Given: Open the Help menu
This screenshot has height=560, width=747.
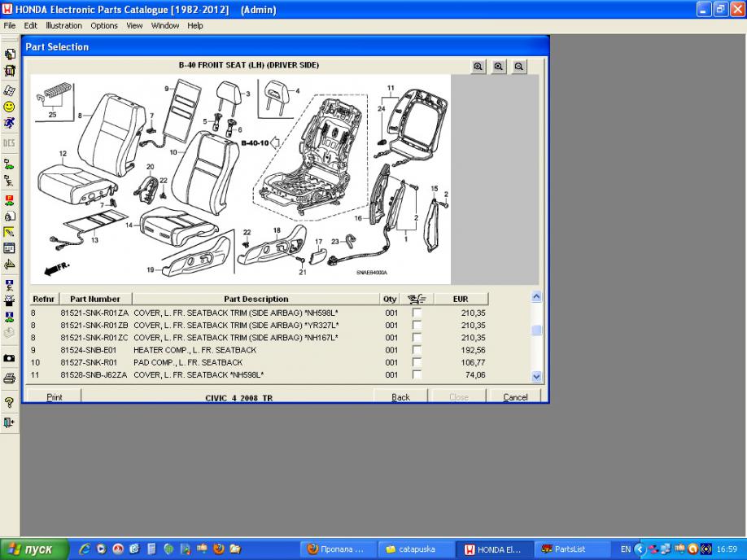Looking at the screenshot, I should coord(194,26).
